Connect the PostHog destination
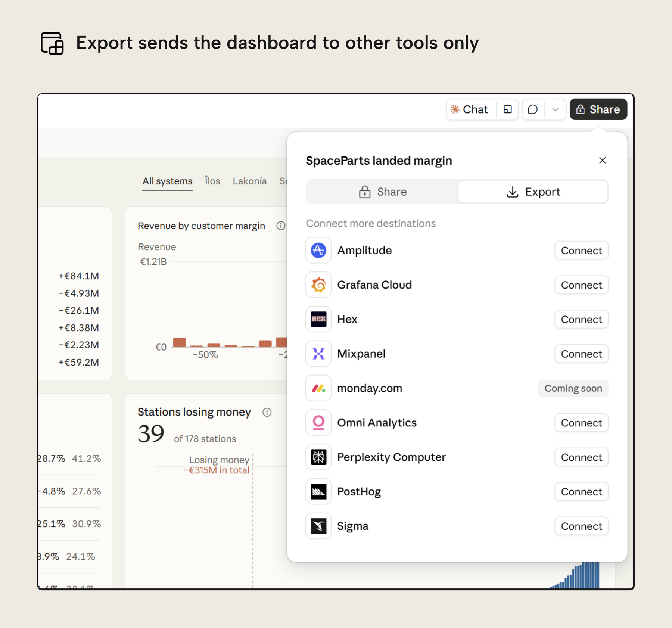Viewport: 672px width, 628px height. (581, 492)
